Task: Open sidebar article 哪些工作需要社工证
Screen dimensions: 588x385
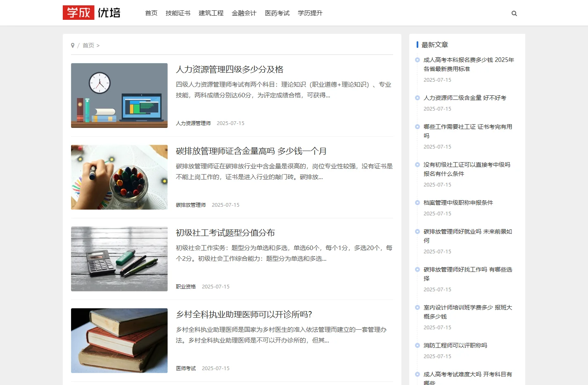Action: tap(468, 131)
